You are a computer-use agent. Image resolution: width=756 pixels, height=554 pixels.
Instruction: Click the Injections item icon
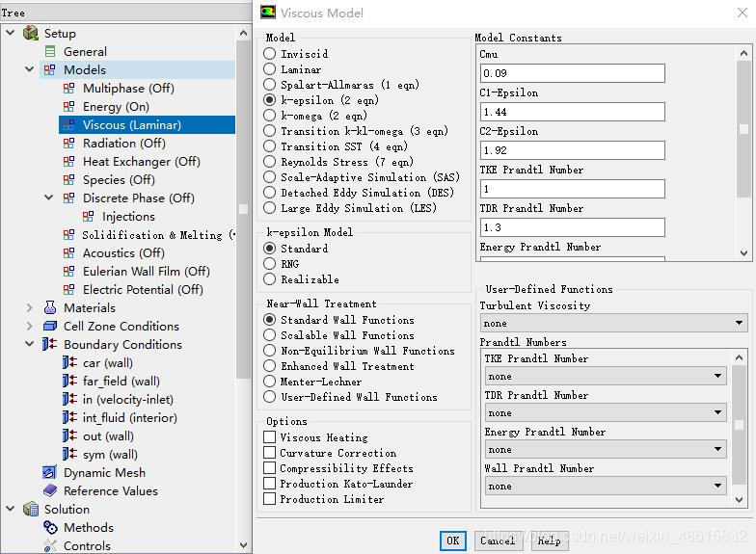pos(89,216)
